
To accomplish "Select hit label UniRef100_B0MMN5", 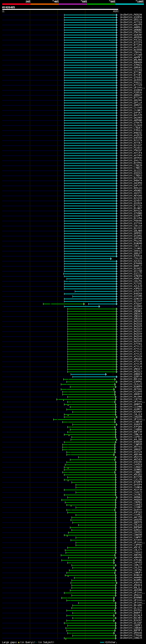I will tap(131, 598).
